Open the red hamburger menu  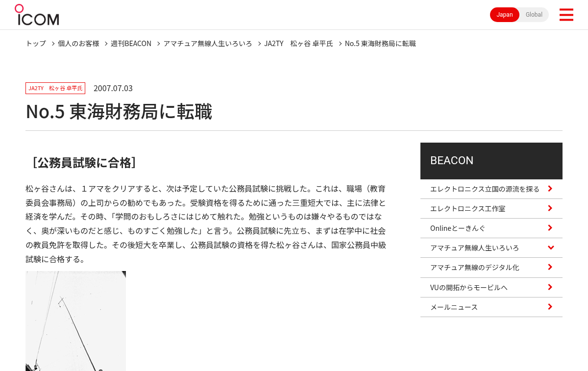tap(566, 15)
